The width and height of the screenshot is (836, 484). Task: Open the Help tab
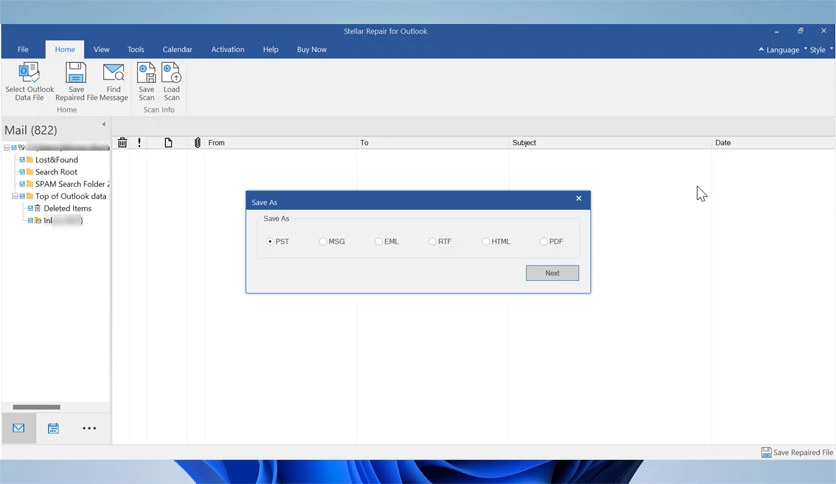[270, 49]
